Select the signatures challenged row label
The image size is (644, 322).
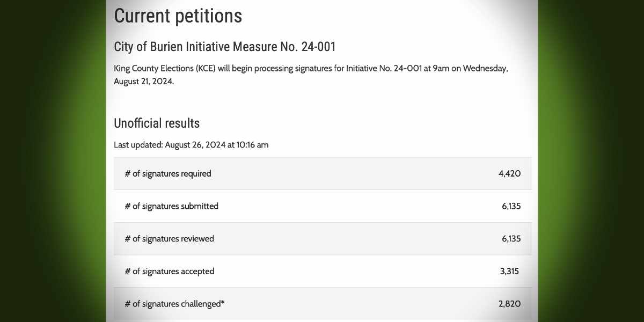pos(174,304)
